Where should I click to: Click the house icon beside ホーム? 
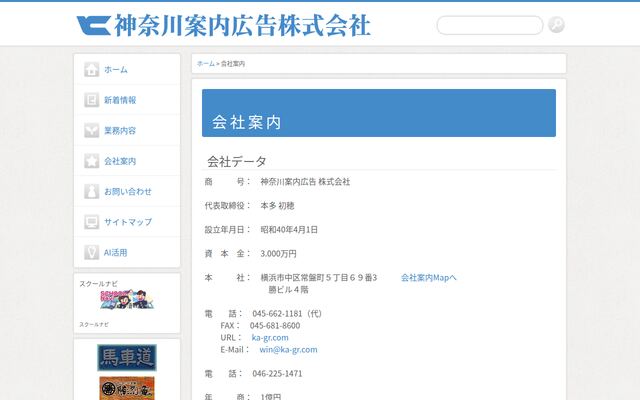point(91,69)
